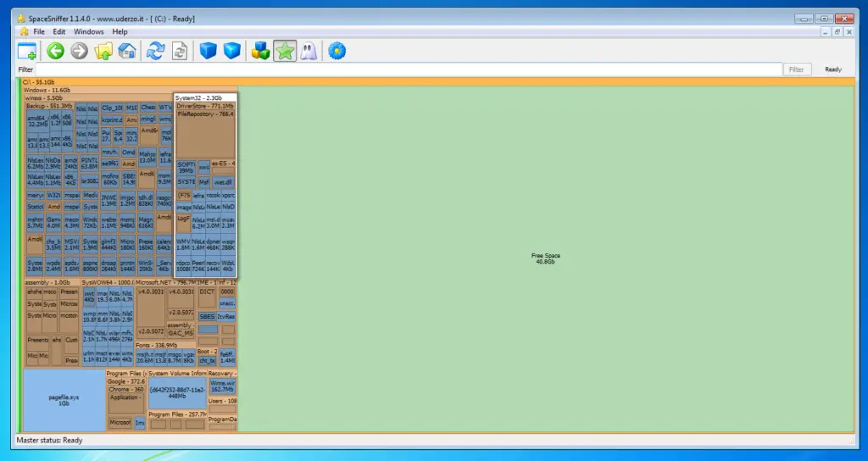Image resolution: width=868 pixels, height=461 pixels.
Task: Go forward with the gray arrow
Action: tap(79, 51)
